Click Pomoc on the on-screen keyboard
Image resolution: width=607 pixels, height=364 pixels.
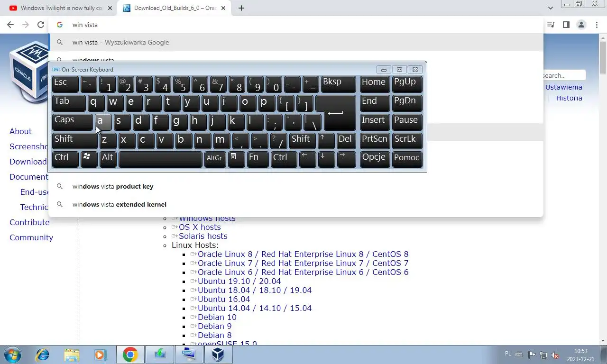(x=407, y=159)
